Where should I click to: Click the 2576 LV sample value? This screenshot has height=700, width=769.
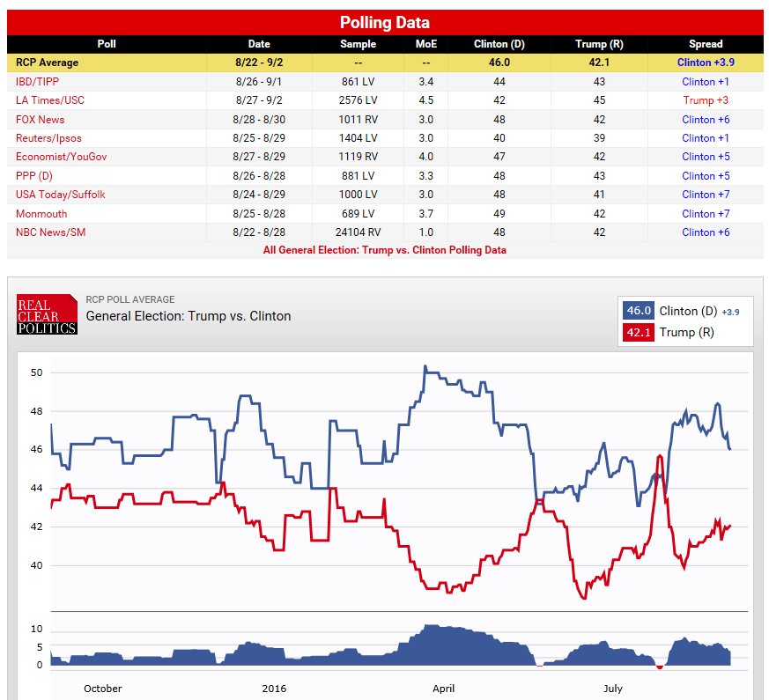[358, 100]
